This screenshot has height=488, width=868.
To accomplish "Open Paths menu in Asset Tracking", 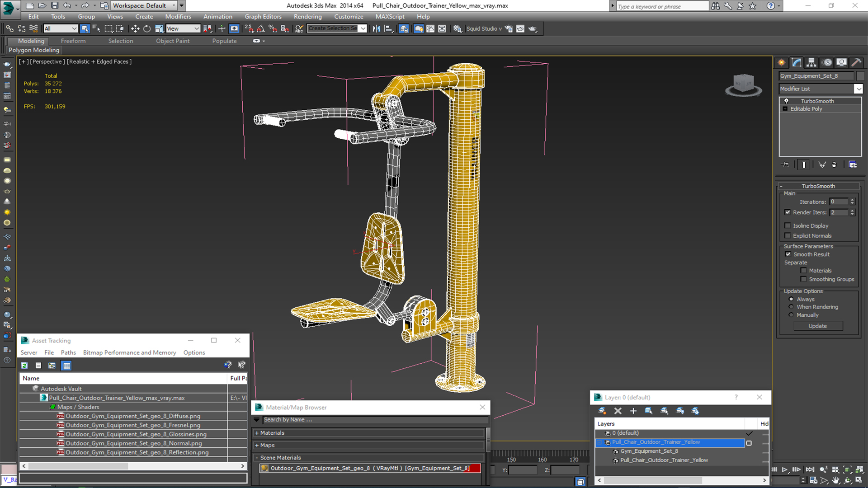I will [x=68, y=352].
